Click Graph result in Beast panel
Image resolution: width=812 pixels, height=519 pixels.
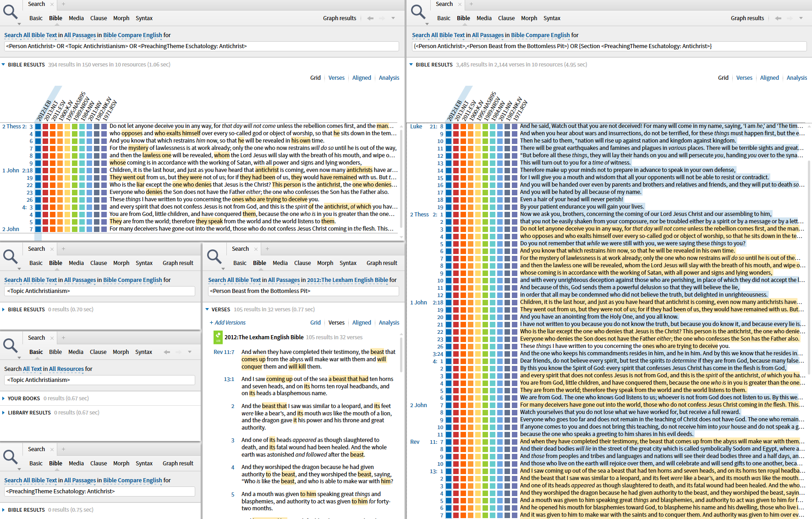(x=382, y=263)
